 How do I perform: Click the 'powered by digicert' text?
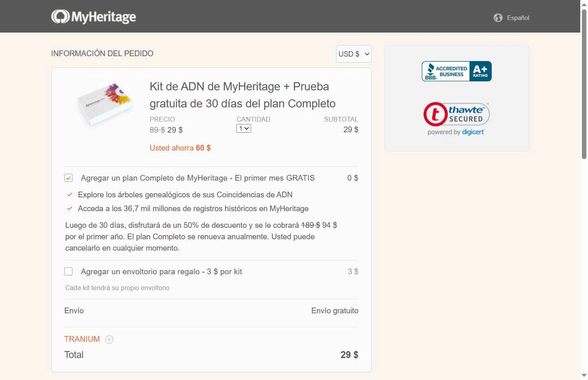456,132
